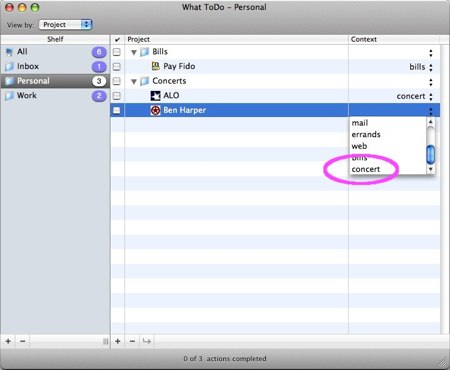Select the All shelf icon
Image resolution: width=450 pixels, height=370 pixels.
[9, 52]
